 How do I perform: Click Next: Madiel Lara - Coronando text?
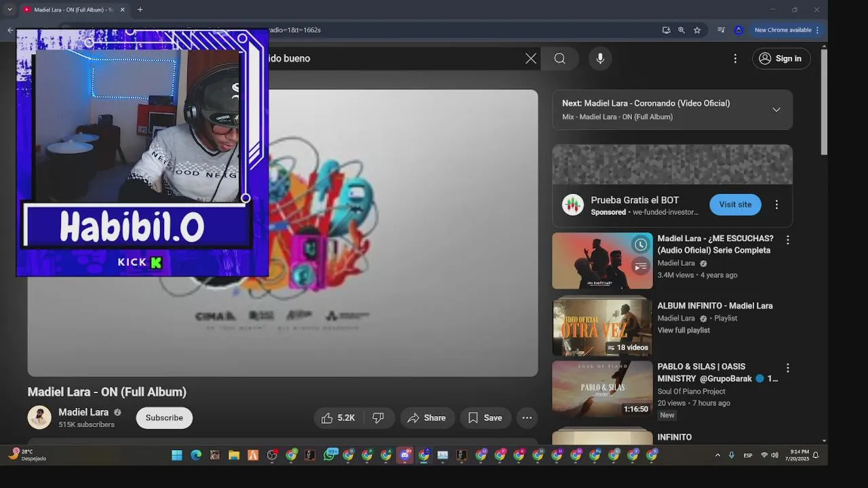click(646, 103)
